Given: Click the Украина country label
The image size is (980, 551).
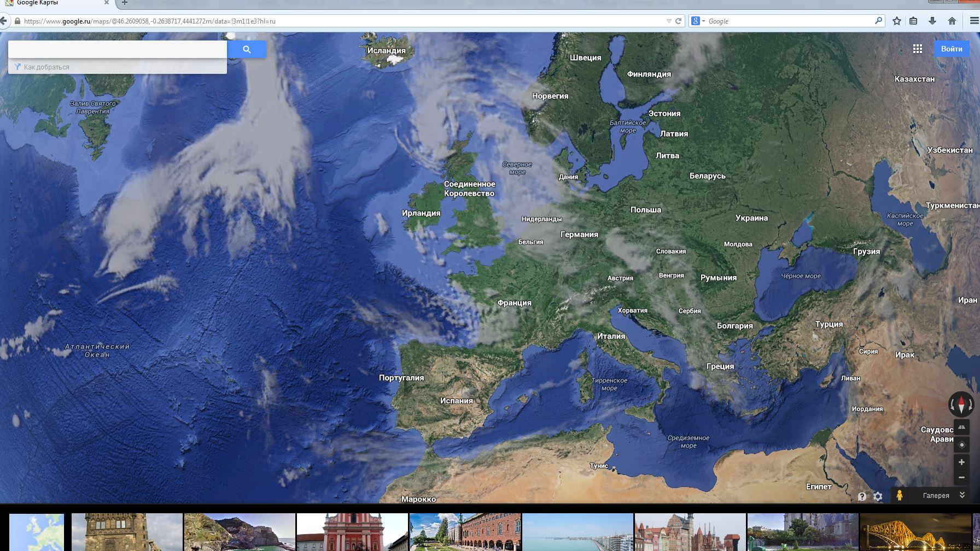Looking at the screenshot, I should 751,218.
